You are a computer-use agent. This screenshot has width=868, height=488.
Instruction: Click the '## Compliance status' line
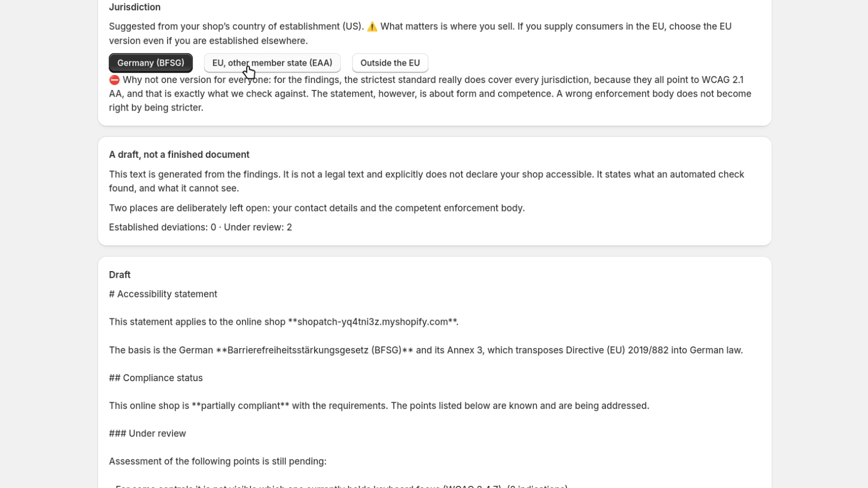[156, 378]
